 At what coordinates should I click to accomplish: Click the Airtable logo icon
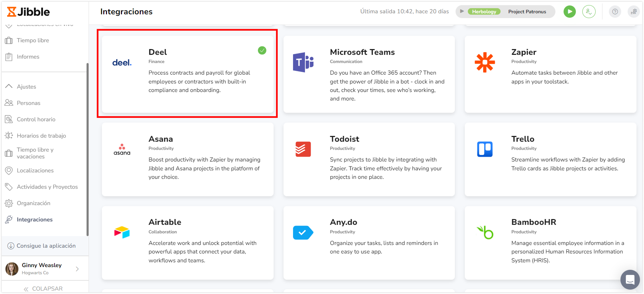122,232
